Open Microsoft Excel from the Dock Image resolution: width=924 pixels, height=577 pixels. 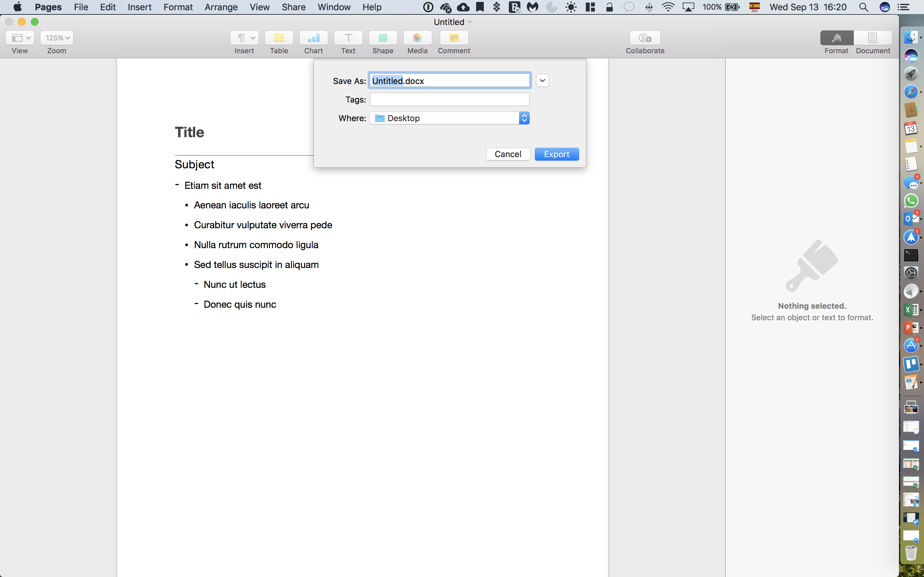click(912, 309)
